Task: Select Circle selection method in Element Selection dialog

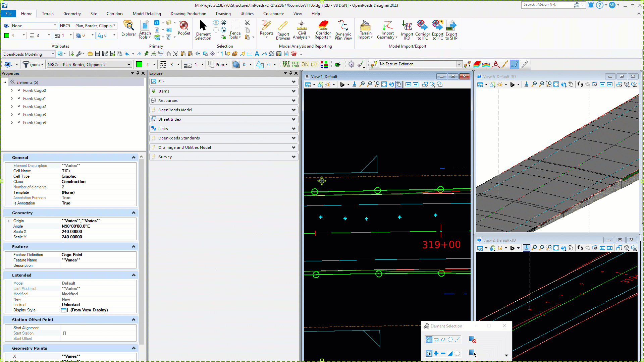Action: coord(450,340)
